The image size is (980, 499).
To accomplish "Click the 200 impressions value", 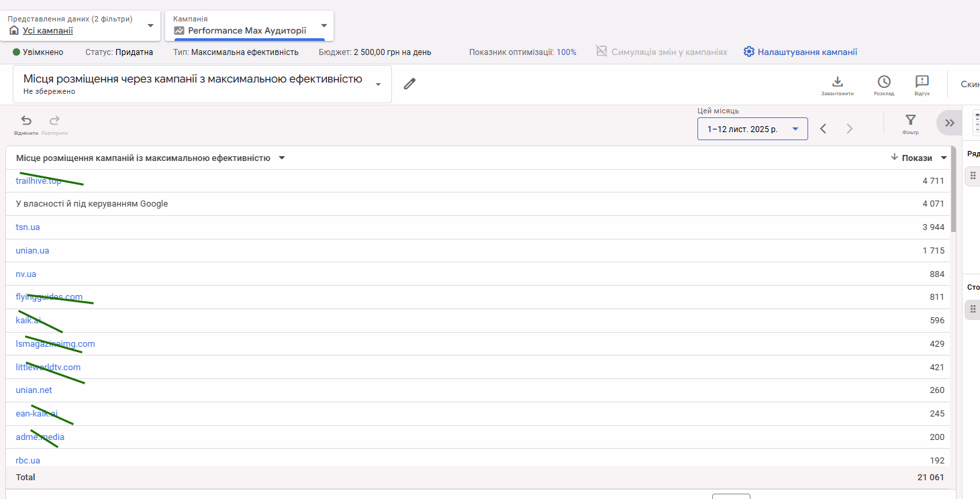I will (x=937, y=437).
